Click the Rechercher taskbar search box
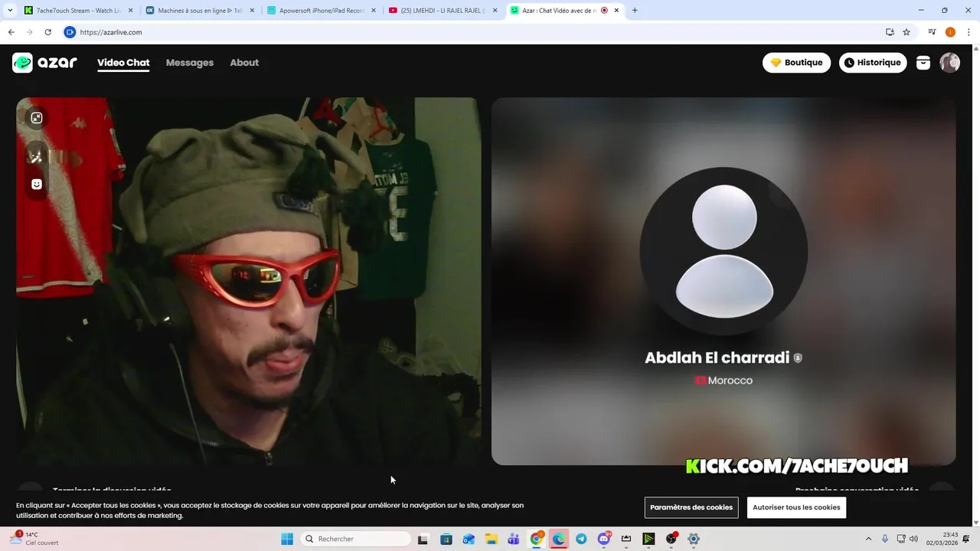The height and width of the screenshot is (551, 980). 357,539
